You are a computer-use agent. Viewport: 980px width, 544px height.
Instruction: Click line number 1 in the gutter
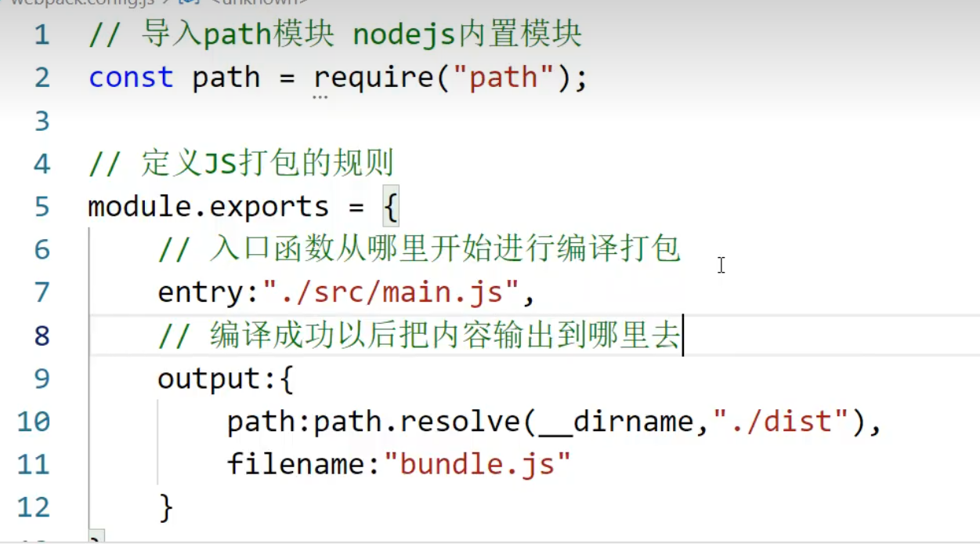tap(41, 35)
